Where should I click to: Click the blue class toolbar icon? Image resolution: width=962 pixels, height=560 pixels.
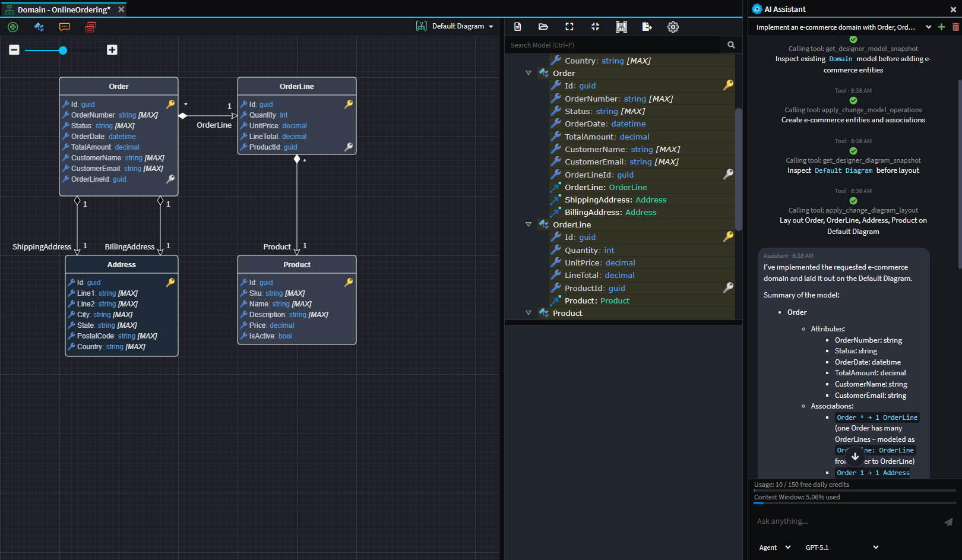(39, 27)
